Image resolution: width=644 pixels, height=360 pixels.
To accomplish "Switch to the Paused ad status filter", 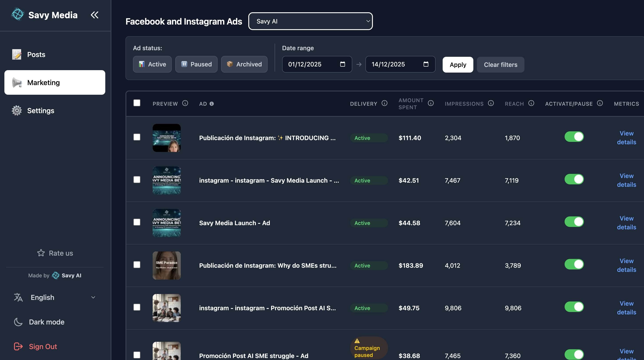I will [196, 64].
